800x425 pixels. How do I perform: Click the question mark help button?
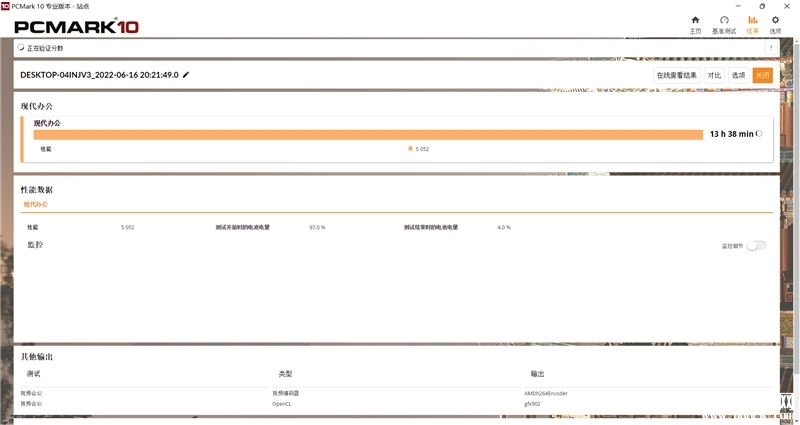(771, 48)
